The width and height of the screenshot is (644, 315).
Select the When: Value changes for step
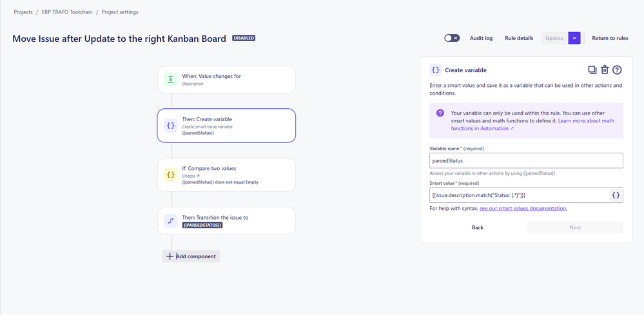(226, 80)
